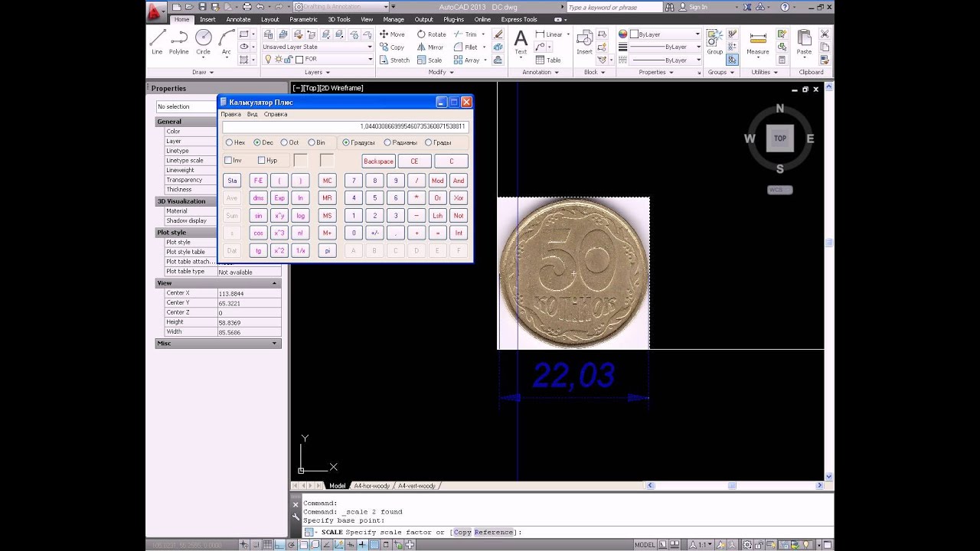The height and width of the screenshot is (551, 980).
Task: Collapse the View section in Properties
Action: (x=274, y=283)
